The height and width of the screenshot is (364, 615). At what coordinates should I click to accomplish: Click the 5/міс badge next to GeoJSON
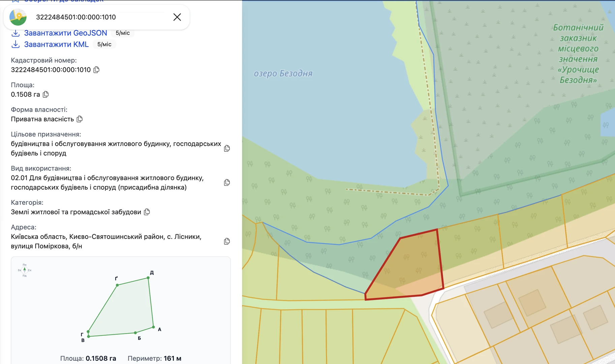click(x=123, y=33)
